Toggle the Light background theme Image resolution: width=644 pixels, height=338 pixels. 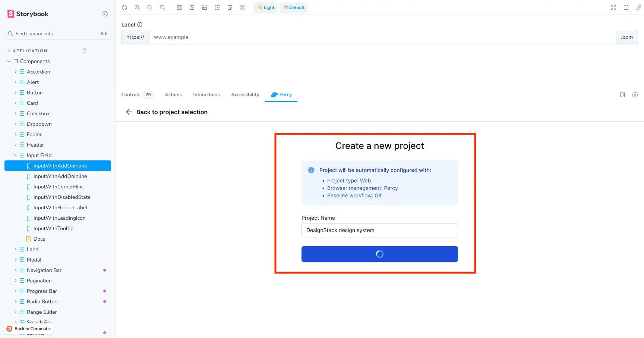(x=266, y=7)
